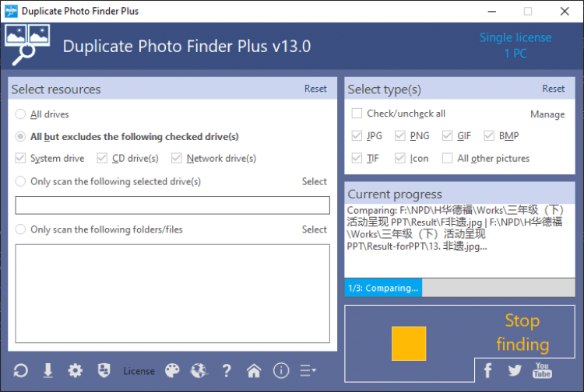Screen dimensions: 584x392
Task: Click the home icon
Action: click(254, 371)
